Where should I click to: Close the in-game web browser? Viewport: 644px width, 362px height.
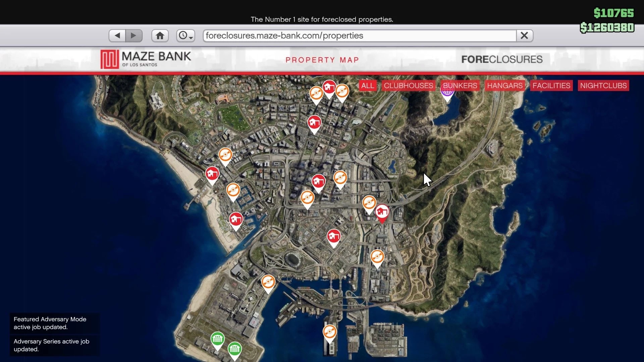(x=525, y=36)
